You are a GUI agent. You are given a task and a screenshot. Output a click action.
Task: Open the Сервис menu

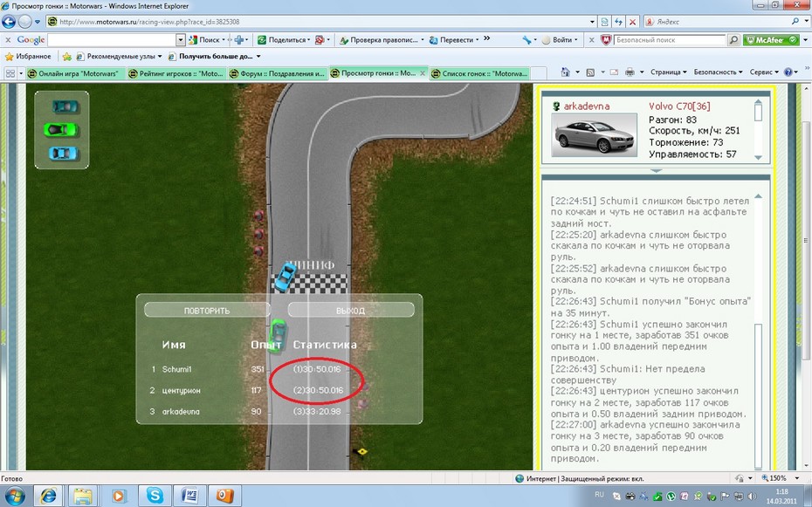(x=764, y=72)
